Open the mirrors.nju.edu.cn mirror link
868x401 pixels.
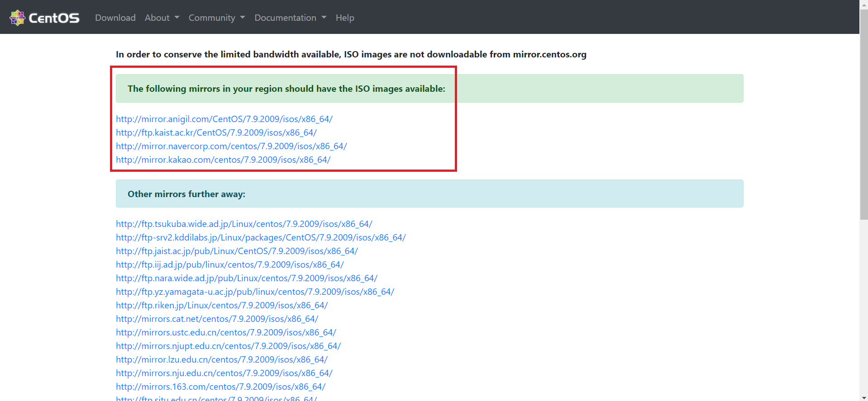(224, 373)
